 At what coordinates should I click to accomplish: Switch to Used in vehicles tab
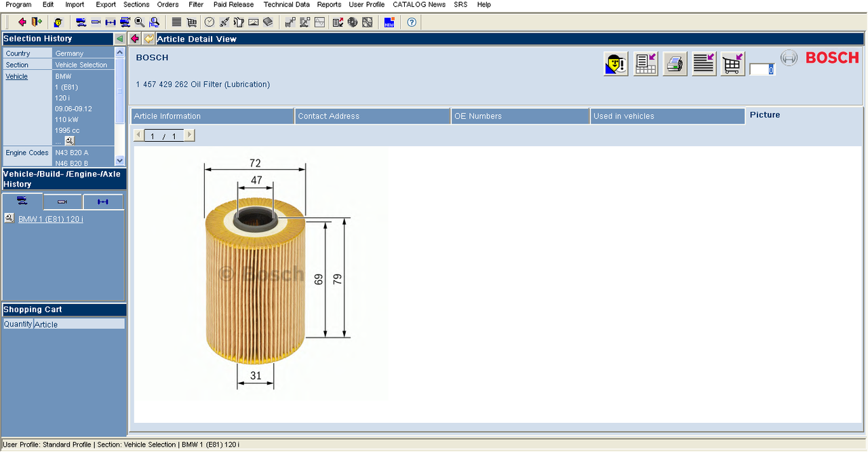click(667, 116)
